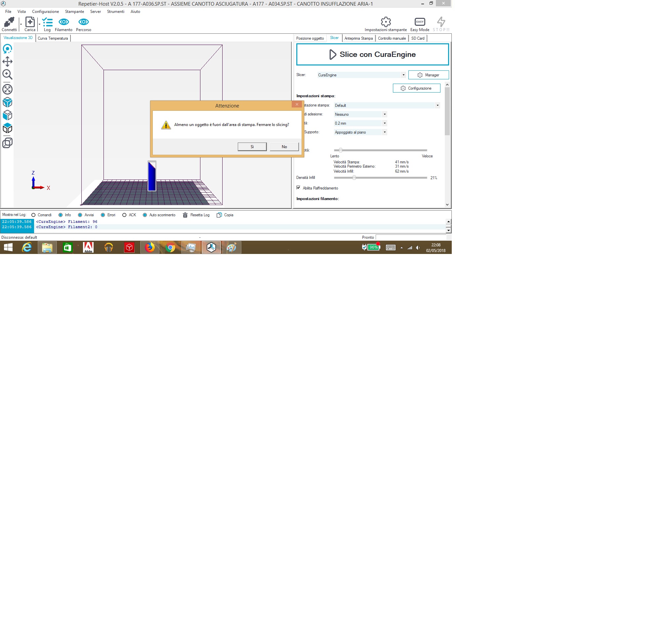
Task: Open the Vista menu
Action: [x=21, y=12]
